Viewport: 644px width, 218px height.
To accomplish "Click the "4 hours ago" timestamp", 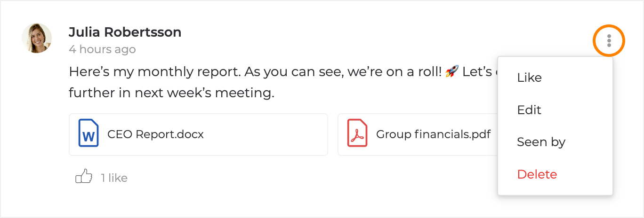I will 102,49.
